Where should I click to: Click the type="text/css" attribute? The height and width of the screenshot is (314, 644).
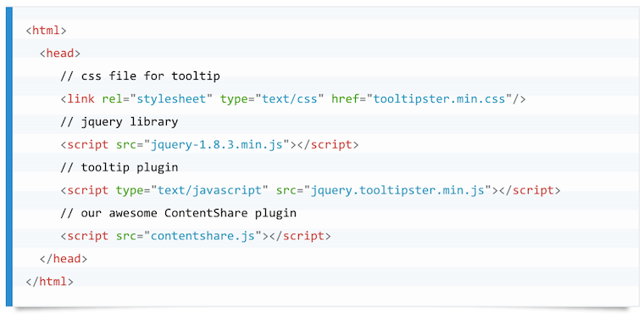click(x=272, y=99)
